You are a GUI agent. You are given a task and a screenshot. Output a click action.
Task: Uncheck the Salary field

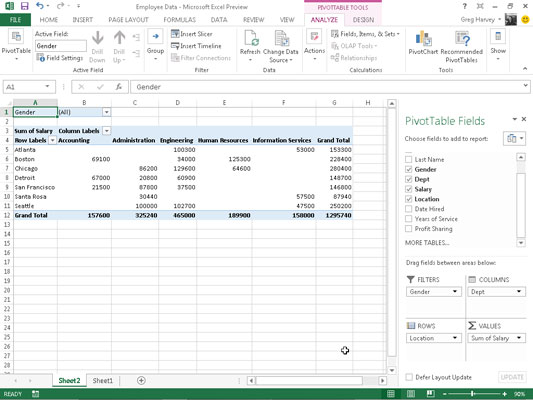coord(409,189)
